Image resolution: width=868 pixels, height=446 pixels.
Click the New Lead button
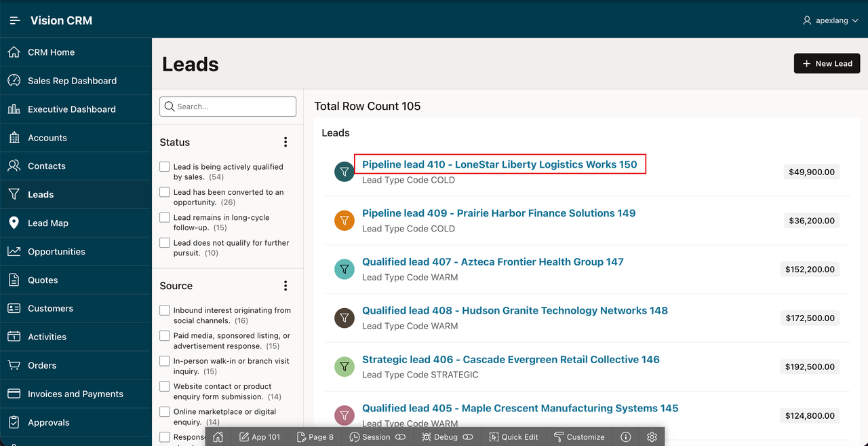[827, 63]
